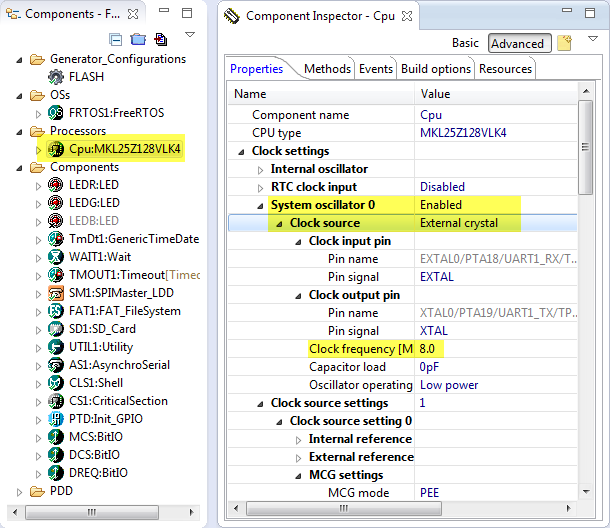This screenshot has width=610, height=528.
Task: Toggle the Advanced view mode
Action: pyautogui.click(x=517, y=43)
